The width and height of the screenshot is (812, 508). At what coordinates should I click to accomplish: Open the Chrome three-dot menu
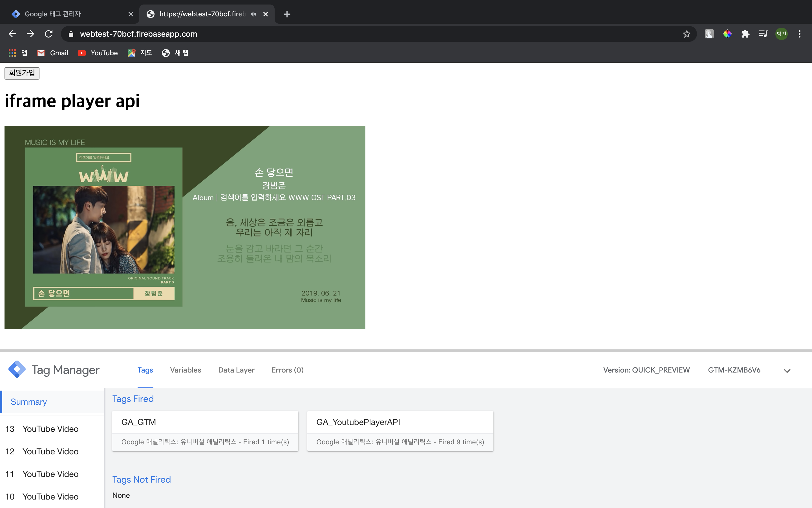(800, 34)
